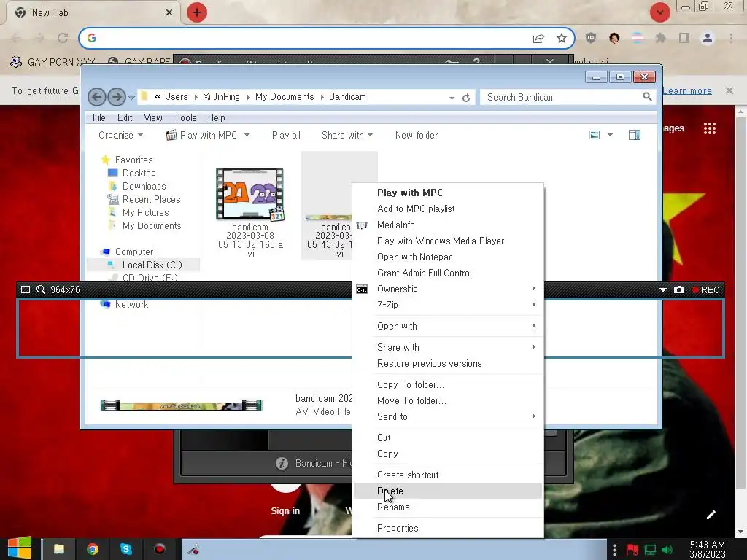Viewport: 747px width, 560px height.
Task: Click Sign in on the Chrome page
Action: 285,511
